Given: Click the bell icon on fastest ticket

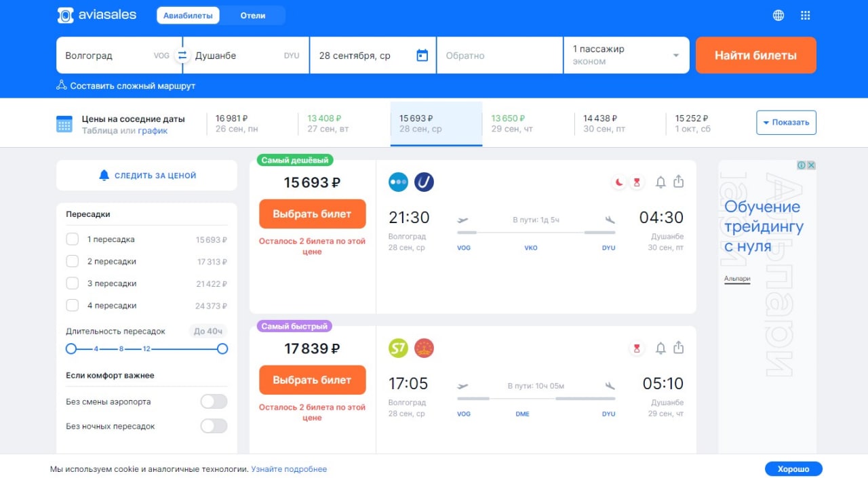Looking at the screenshot, I should (660, 348).
